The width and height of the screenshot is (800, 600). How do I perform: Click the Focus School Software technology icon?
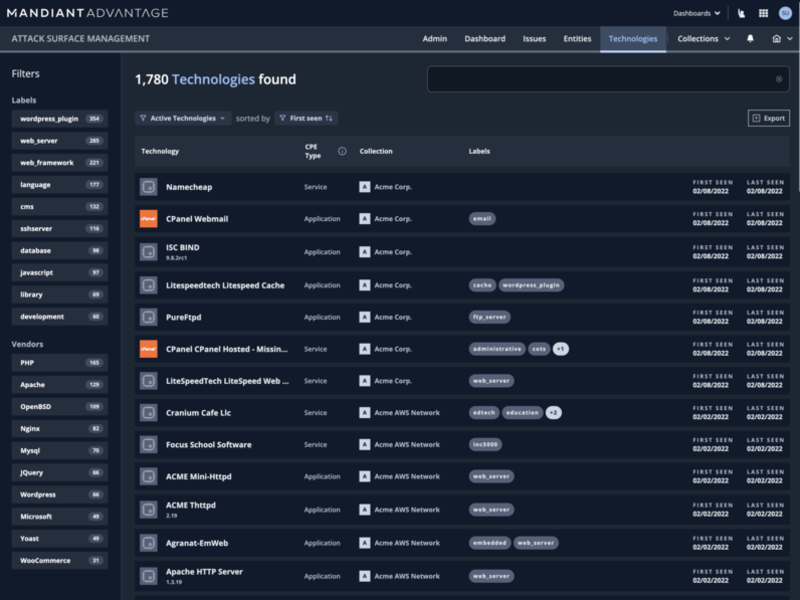pyautogui.click(x=148, y=444)
